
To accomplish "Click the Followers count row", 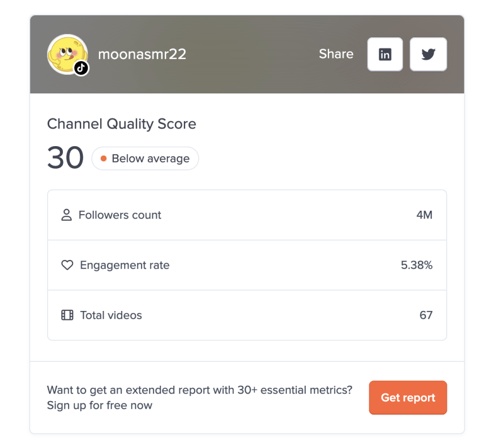I will click(247, 215).
